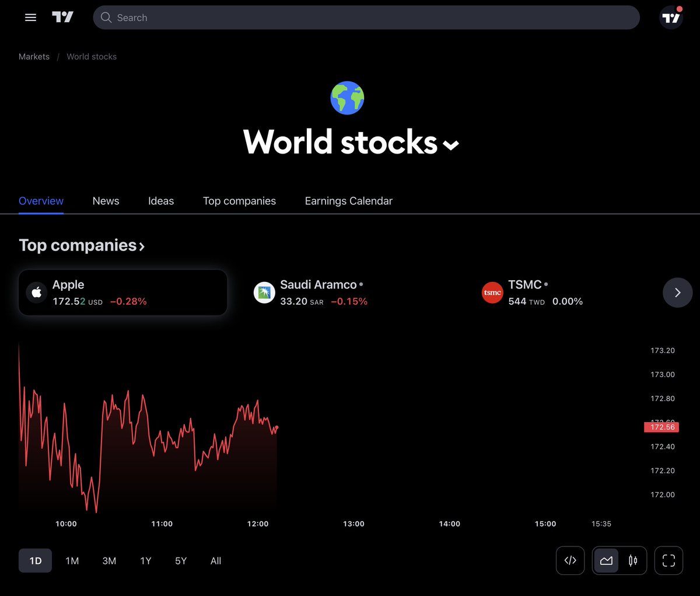Click the Apple logo icon

(x=37, y=292)
